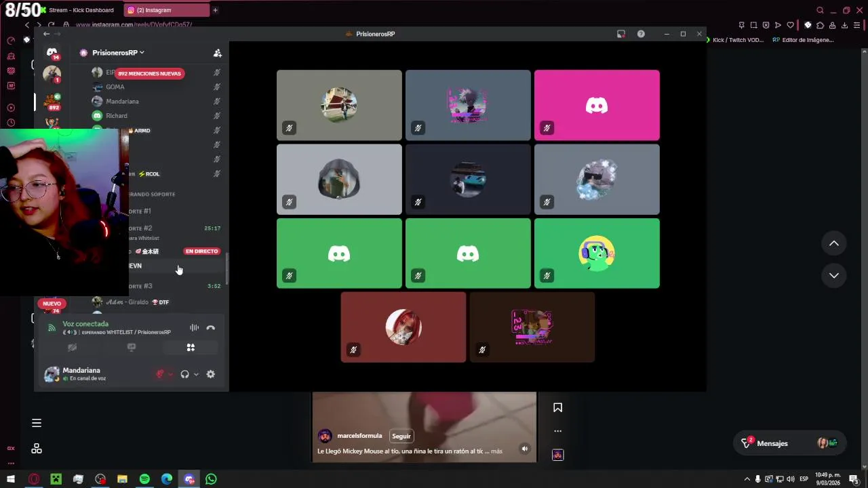Open the taskbar clock and calendar

[828, 479]
